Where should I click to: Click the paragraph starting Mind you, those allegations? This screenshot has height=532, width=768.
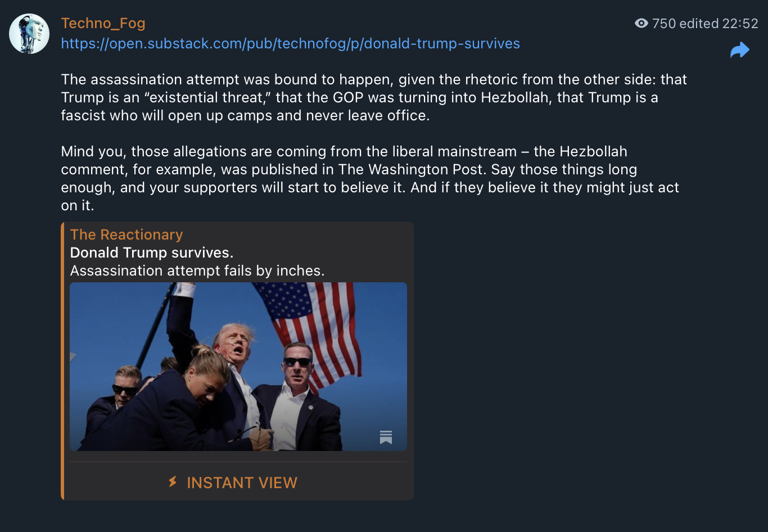click(x=371, y=178)
